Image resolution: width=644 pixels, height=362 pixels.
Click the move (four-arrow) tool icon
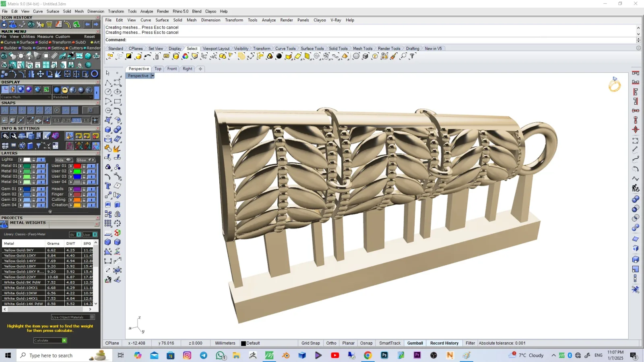click(x=41, y=74)
